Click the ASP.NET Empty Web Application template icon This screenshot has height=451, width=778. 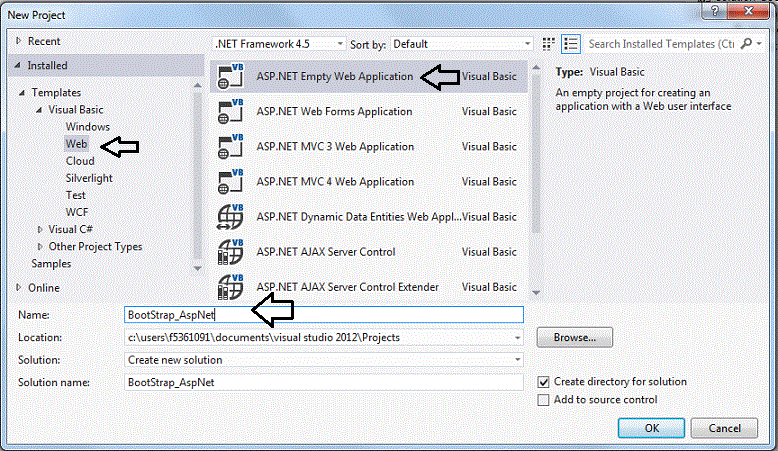pos(231,76)
